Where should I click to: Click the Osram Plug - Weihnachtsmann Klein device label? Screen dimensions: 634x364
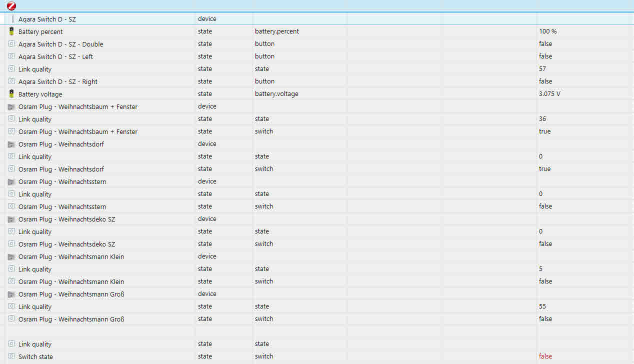71,257
